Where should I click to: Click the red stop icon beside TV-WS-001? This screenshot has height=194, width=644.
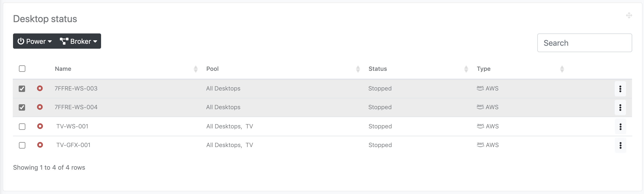pos(40,126)
